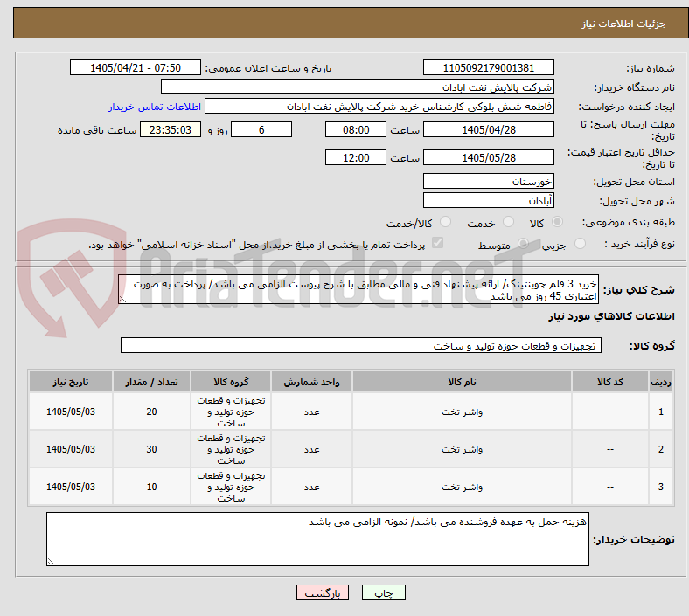Viewport: 689px width, 616px height.
Task: Click quantity 10 in row 3
Action: click(151, 487)
